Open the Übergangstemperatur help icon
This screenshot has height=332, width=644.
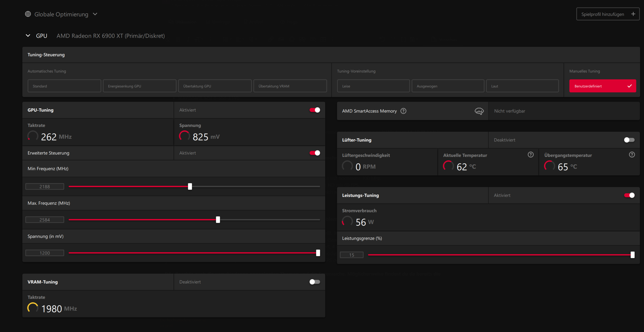[632, 155]
